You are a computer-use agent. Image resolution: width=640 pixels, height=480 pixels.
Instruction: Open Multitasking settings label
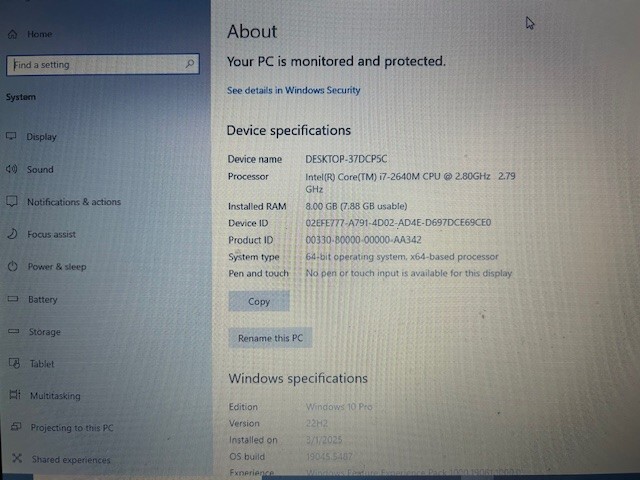[x=55, y=396]
